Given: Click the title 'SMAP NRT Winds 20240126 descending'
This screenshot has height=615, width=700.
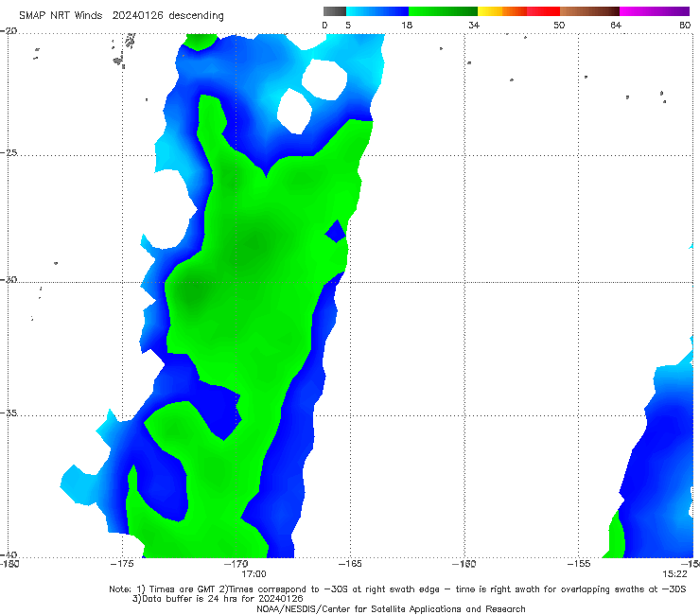Looking at the screenshot, I should click(121, 16).
